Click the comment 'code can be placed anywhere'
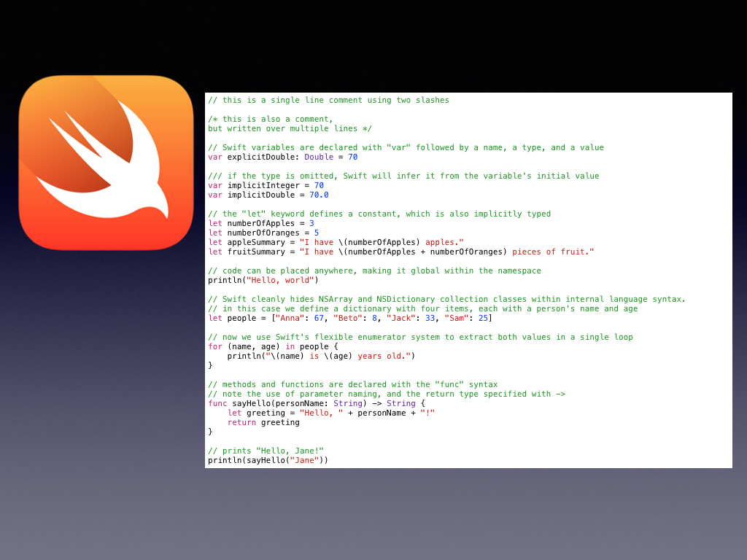Screen dimensions: 747x560 [374, 271]
